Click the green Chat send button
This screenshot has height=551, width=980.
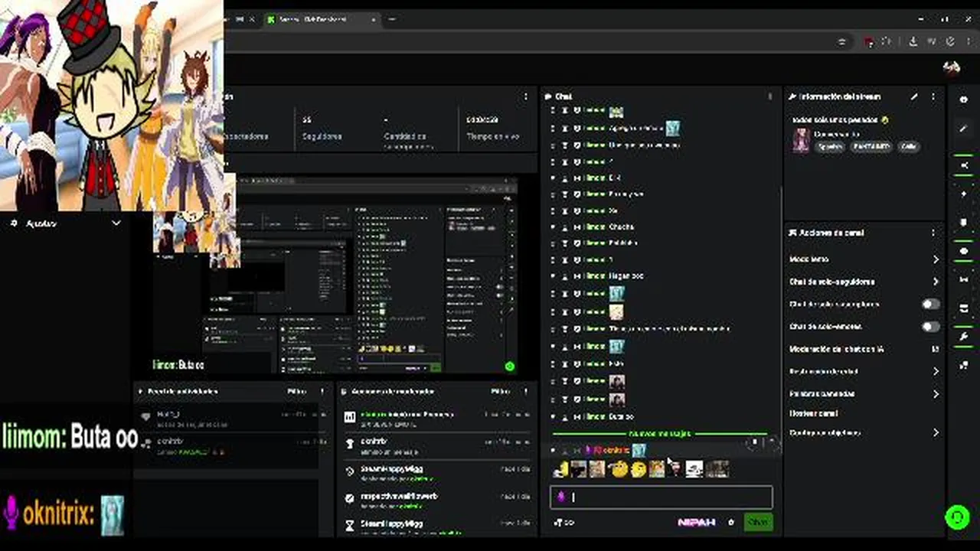(x=758, y=522)
